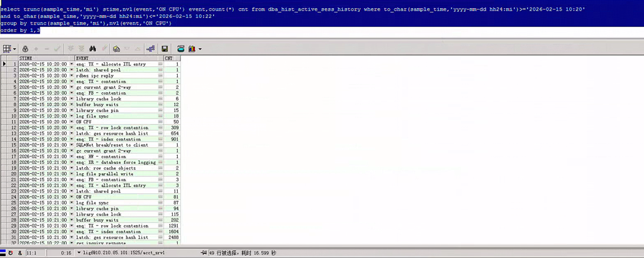Click the floppy disk save results icon

165,49
